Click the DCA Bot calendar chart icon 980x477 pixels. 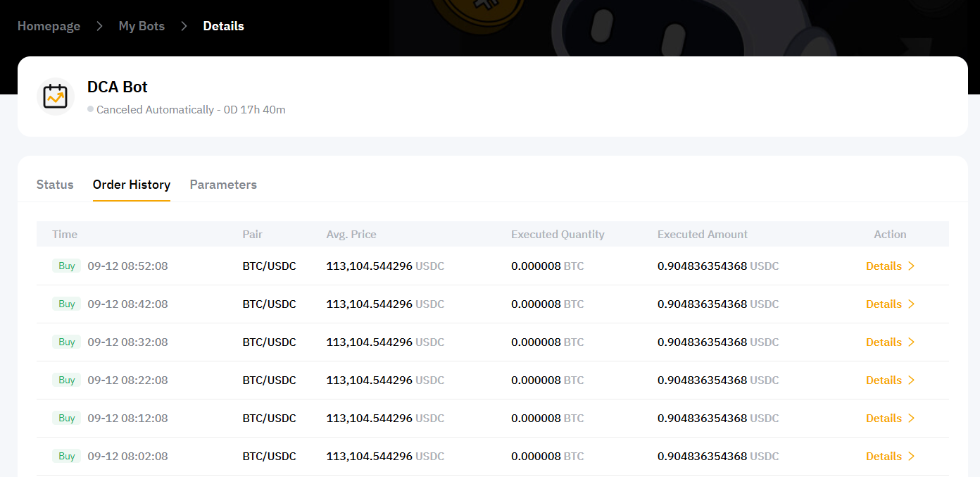coord(55,97)
